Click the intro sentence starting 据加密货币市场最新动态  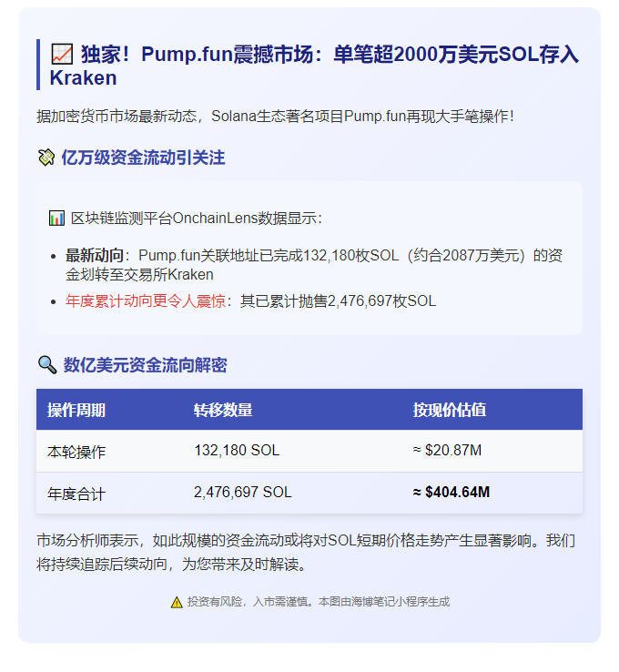(x=275, y=117)
